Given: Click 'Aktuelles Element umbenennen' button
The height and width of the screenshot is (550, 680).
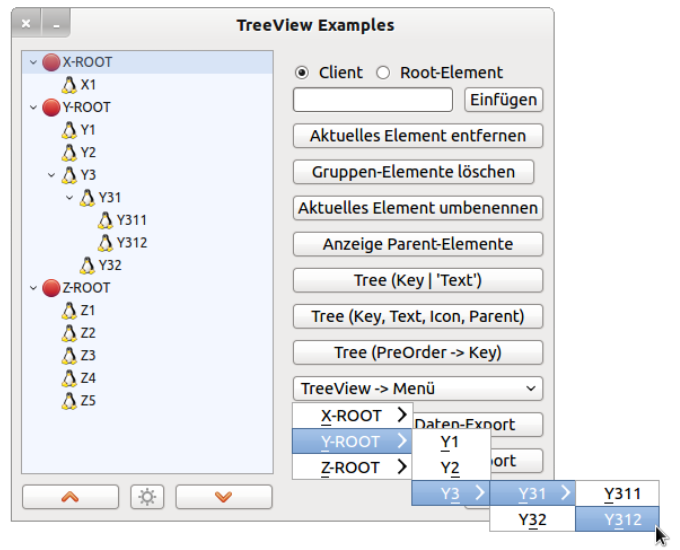Looking at the screenshot, I should (418, 208).
